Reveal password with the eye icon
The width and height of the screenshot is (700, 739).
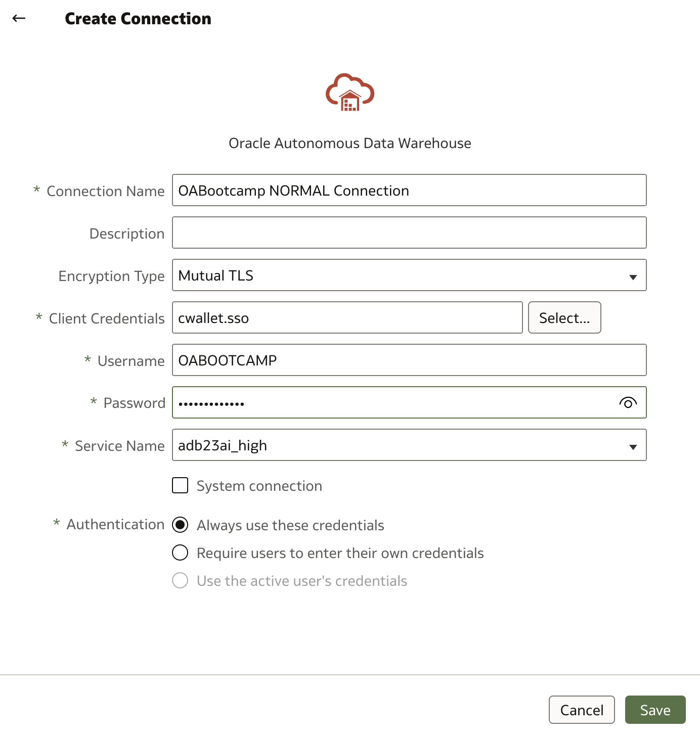tap(628, 403)
